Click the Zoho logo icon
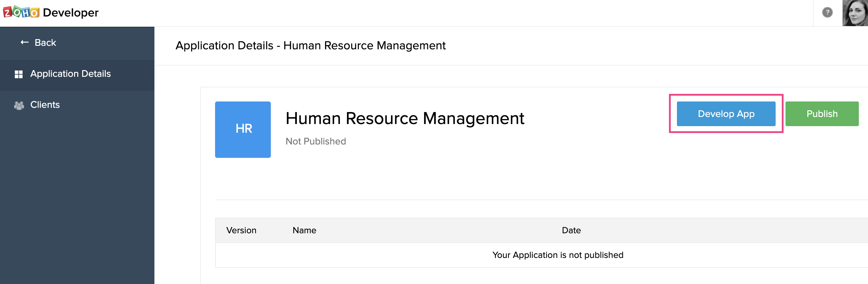The width and height of the screenshot is (868, 284). 21,12
